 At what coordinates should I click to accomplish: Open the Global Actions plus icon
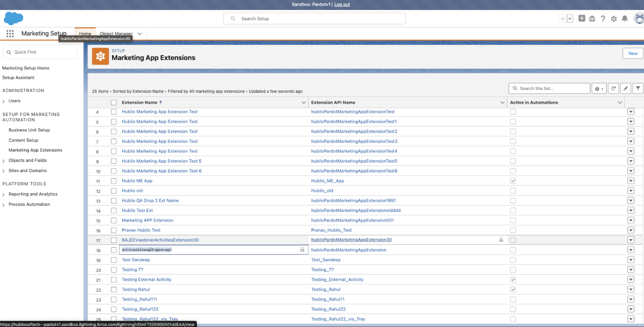582,18
